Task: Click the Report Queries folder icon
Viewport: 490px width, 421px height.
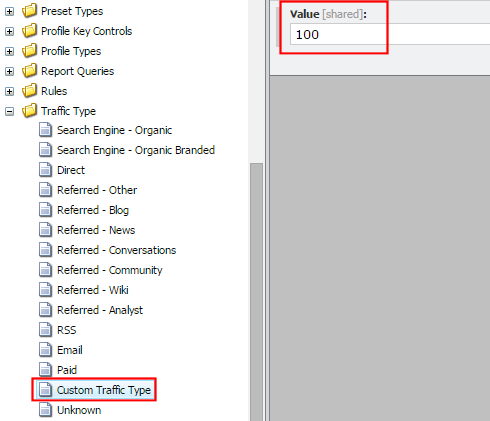Action: point(29,71)
